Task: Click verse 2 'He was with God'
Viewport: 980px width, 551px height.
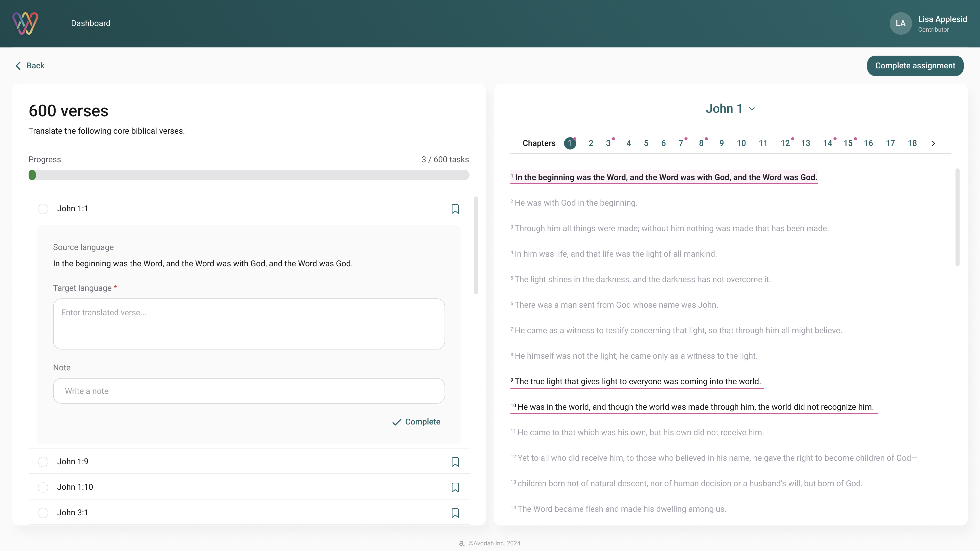Action: 574,203
